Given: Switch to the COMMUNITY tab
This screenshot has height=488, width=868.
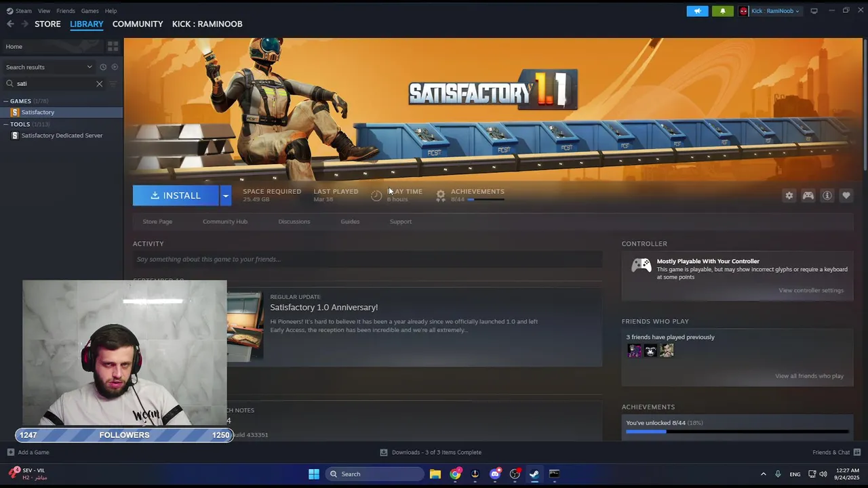Looking at the screenshot, I should click(x=138, y=24).
